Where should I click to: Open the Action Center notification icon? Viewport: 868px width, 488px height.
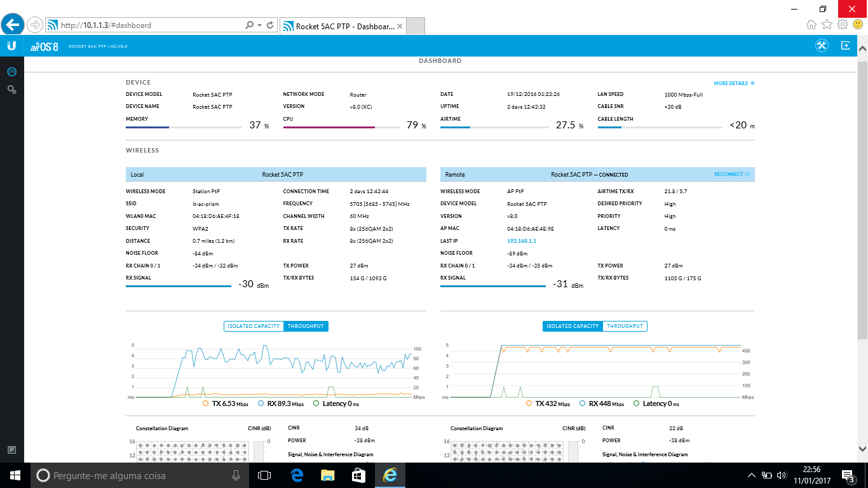848,475
